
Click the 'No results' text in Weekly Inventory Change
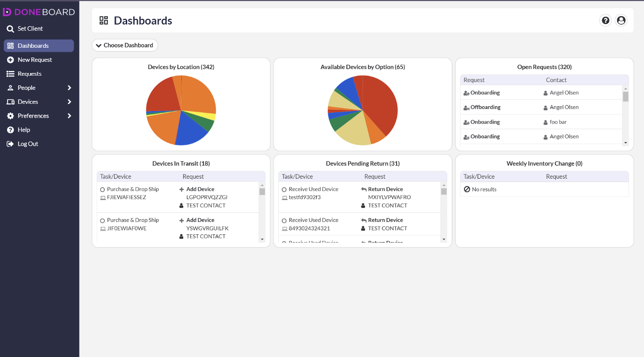[x=484, y=189]
